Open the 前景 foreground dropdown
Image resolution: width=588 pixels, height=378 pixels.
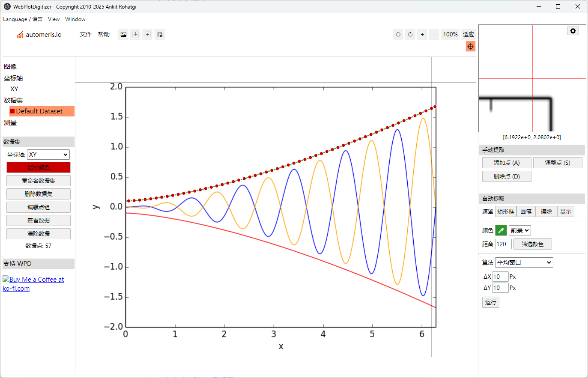click(x=520, y=230)
